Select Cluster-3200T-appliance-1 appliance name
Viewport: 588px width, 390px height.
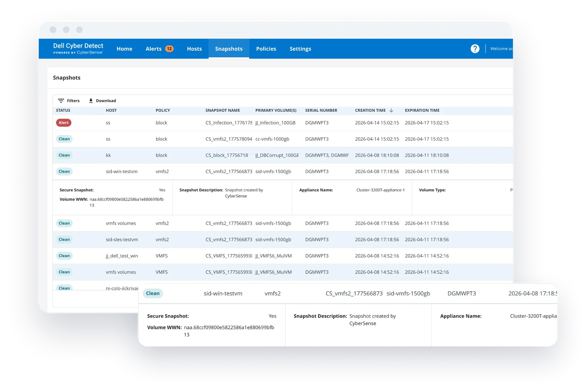380,190
